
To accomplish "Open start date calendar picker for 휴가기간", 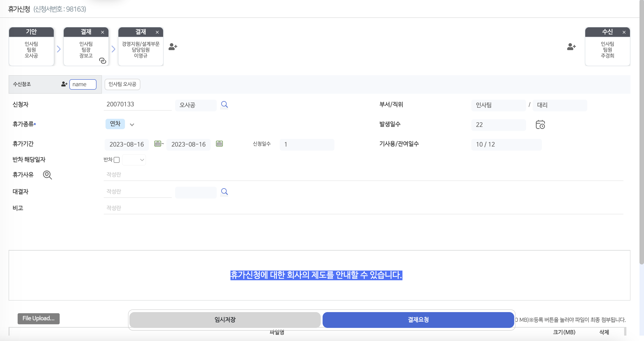I will pos(157,144).
